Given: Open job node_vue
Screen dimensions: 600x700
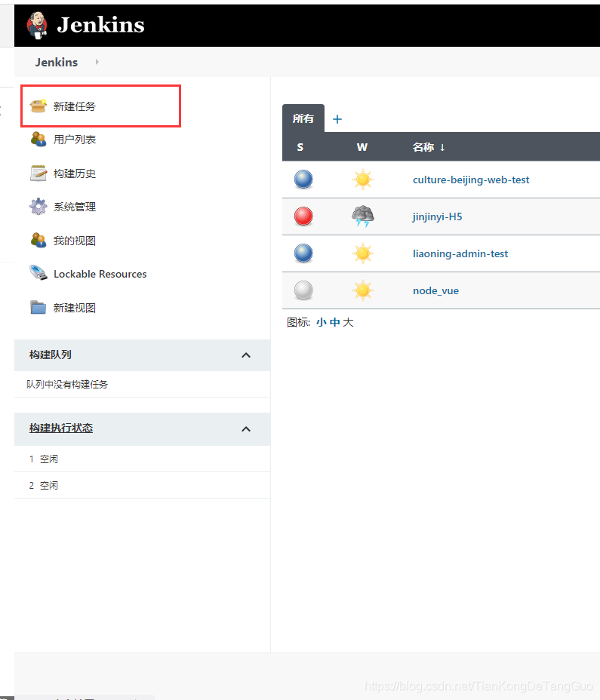Looking at the screenshot, I should pyautogui.click(x=435, y=290).
